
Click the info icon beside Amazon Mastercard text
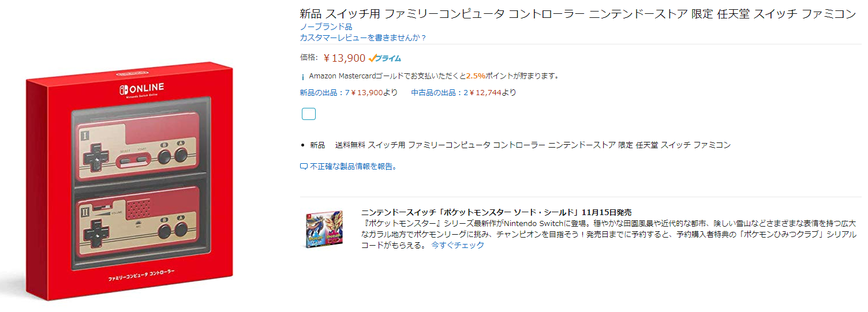tap(303, 77)
